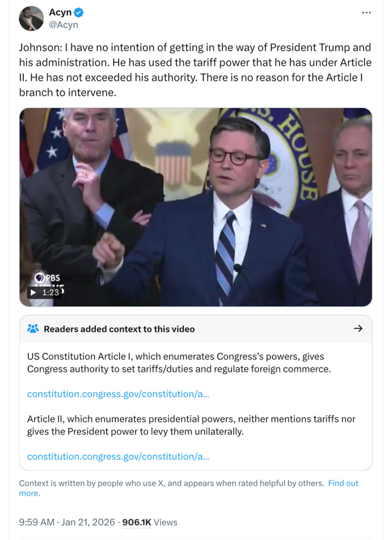Click the note paragraph about Article I

pyautogui.click(x=179, y=363)
